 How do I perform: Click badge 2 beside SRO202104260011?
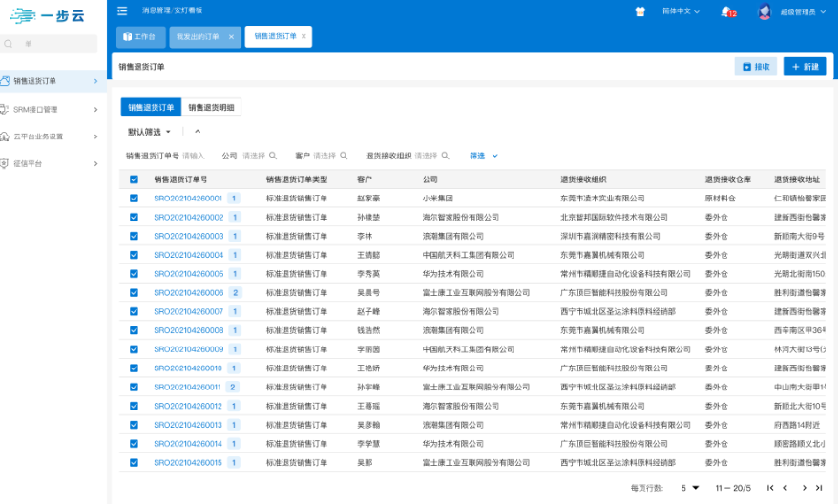[233, 387]
